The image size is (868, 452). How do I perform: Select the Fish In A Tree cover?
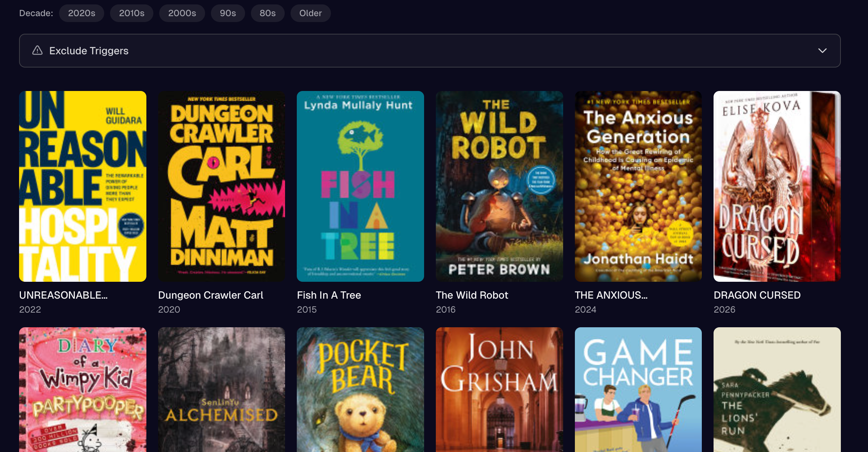(360, 186)
